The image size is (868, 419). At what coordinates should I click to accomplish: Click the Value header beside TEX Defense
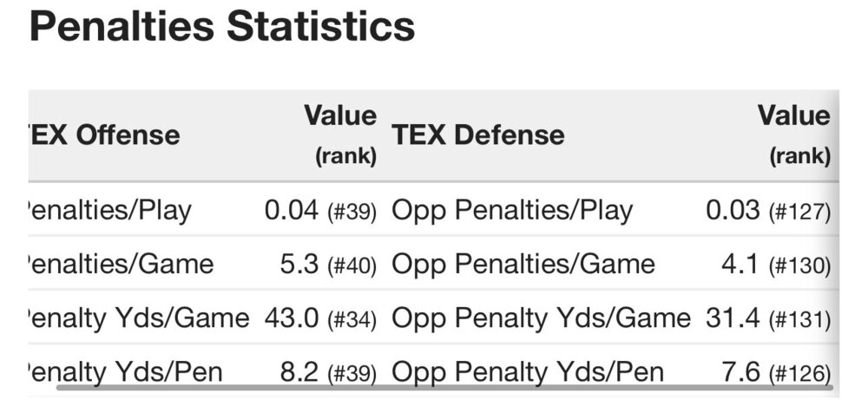pos(793,134)
